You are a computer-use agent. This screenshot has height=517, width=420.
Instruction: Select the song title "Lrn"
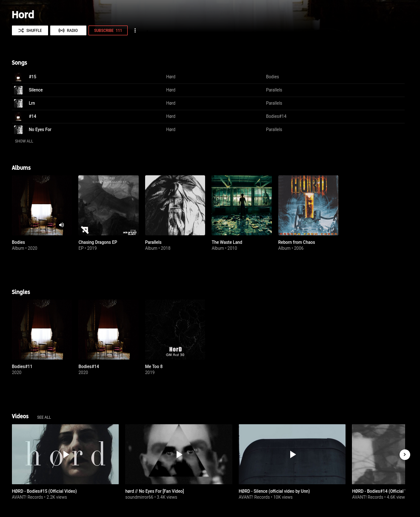32,103
